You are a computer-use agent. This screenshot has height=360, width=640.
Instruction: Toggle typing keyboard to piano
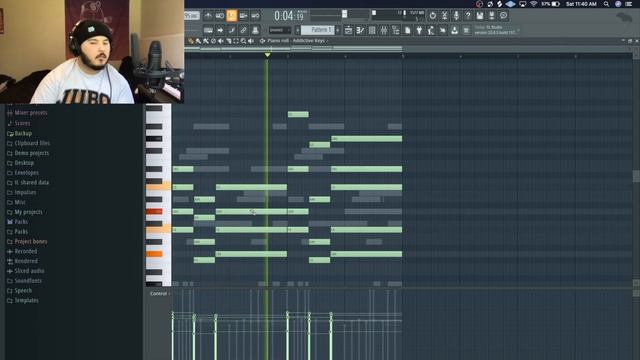tap(208, 30)
